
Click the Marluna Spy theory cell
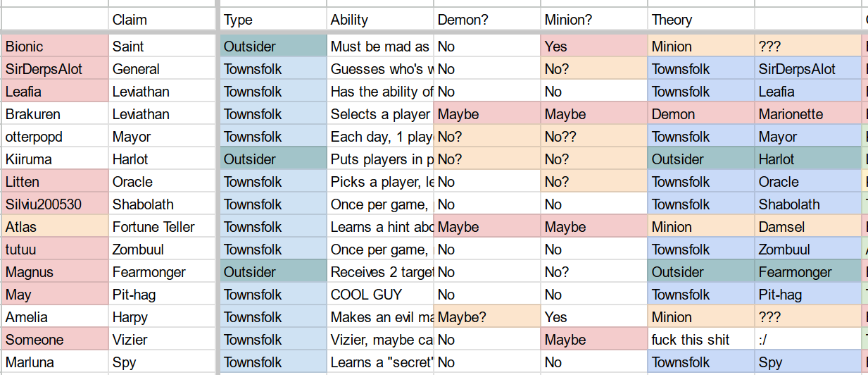click(808, 362)
